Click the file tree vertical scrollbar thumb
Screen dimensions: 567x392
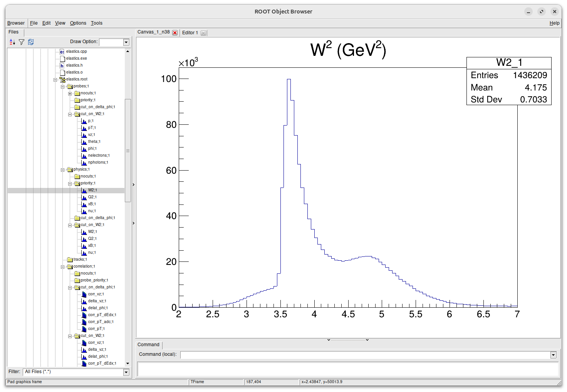click(128, 151)
